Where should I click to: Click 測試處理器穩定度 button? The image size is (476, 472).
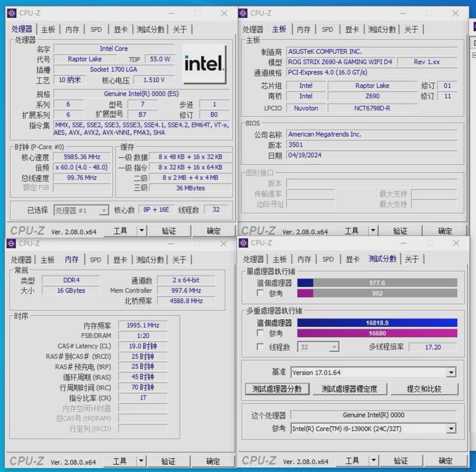tap(350, 389)
